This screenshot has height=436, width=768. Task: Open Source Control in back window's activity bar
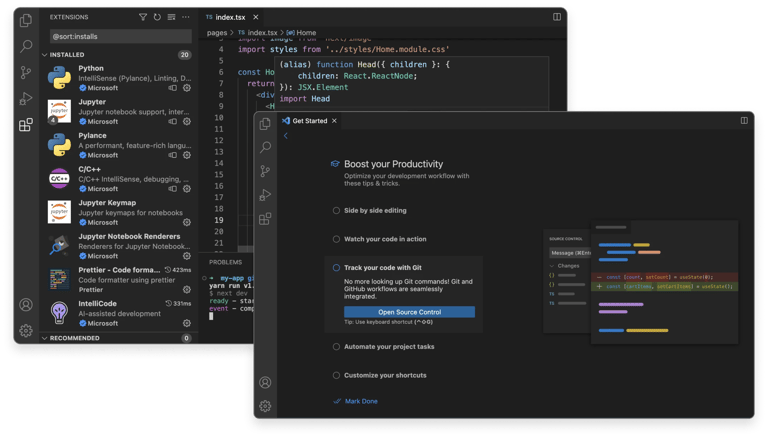[26, 73]
